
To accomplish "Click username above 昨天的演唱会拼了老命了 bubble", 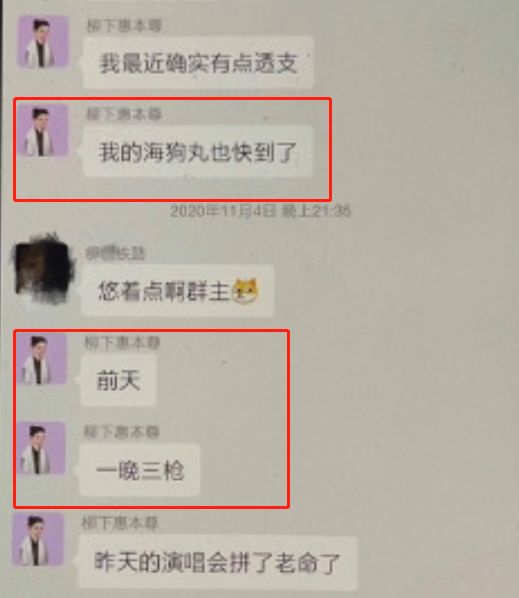I will pyautogui.click(x=120, y=524).
